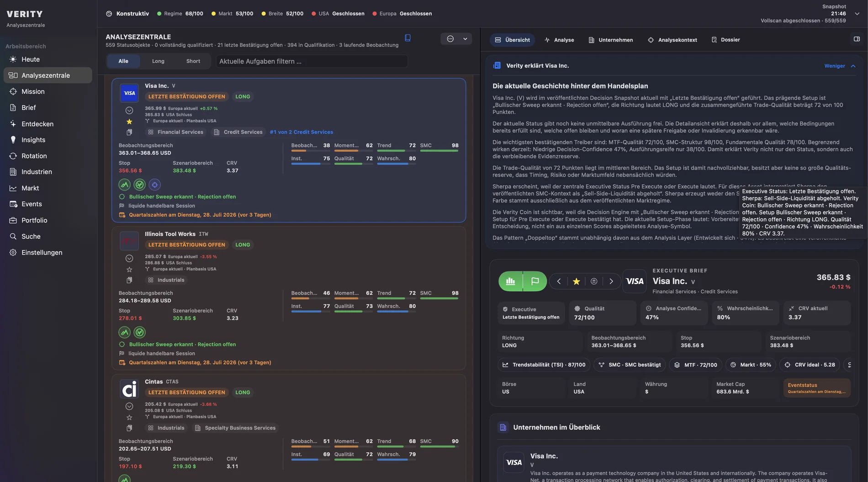Open the dropdown arrow next to the options icon

point(465,39)
